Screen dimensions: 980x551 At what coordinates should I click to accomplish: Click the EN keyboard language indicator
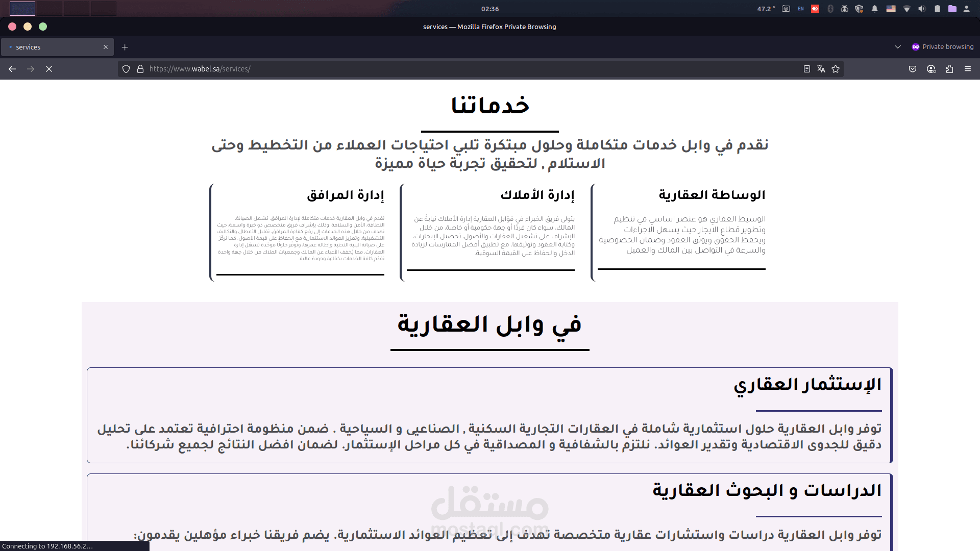pyautogui.click(x=800, y=9)
